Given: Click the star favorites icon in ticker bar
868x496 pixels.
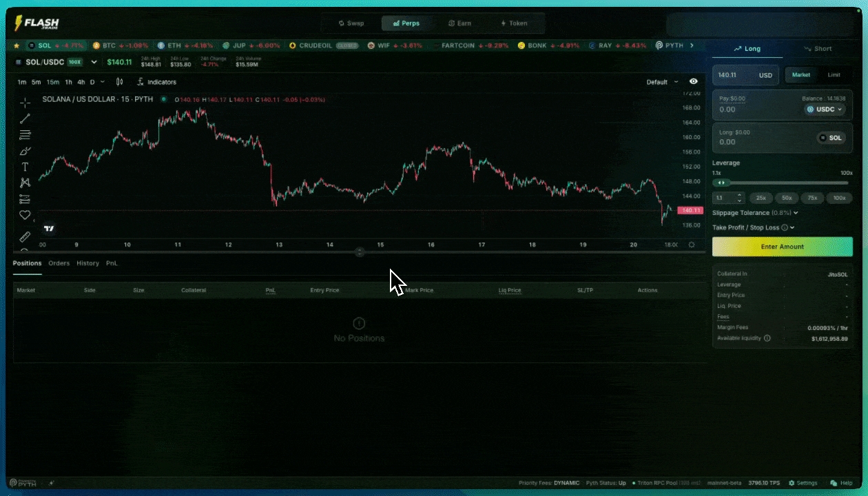Looking at the screenshot, I should [17, 45].
